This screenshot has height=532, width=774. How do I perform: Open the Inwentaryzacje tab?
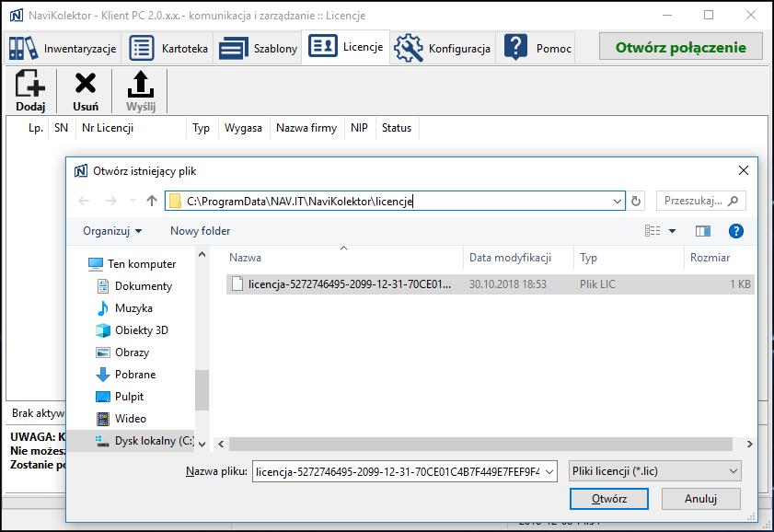(x=63, y=48)
